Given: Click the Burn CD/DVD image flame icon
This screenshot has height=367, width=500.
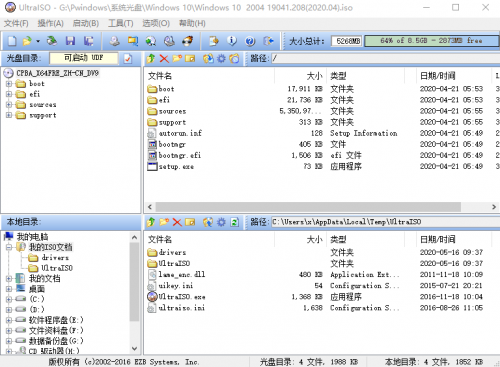Looking at the screenshot, I should pyautogui.click(x=187, y=41).
